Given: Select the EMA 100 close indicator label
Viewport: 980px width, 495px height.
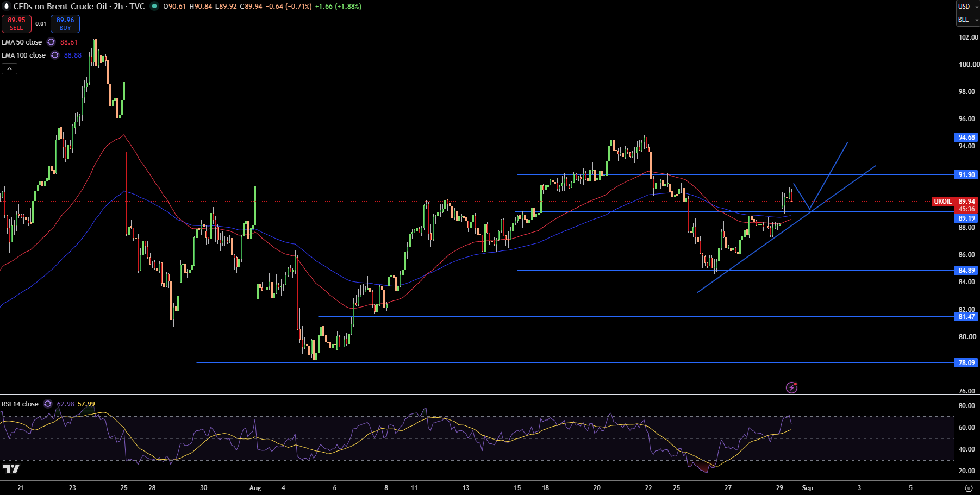Looking at the screenshot, I should (23, 55).
